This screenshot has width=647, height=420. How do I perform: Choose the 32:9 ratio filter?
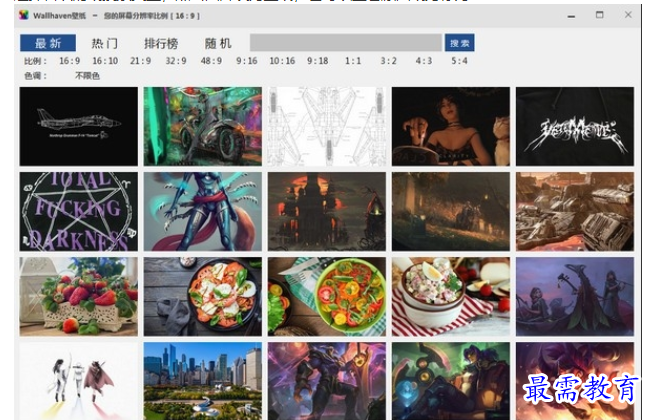(176, 61)
